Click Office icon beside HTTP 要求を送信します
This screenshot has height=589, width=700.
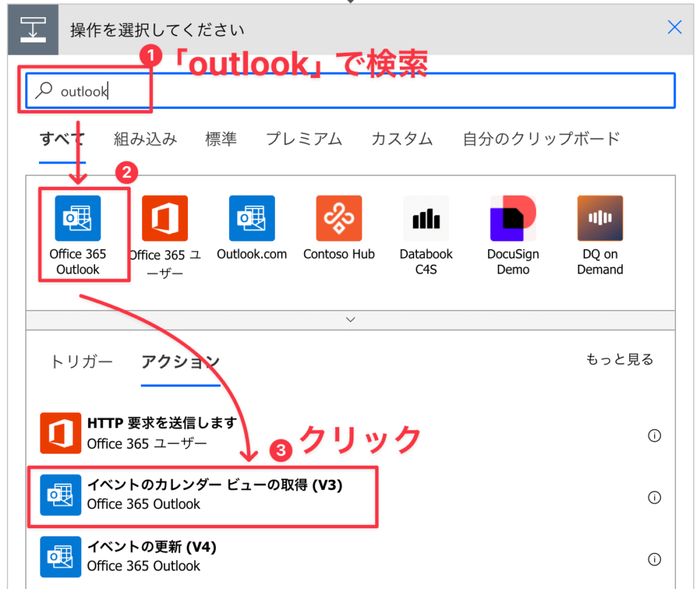click(61, 433)
